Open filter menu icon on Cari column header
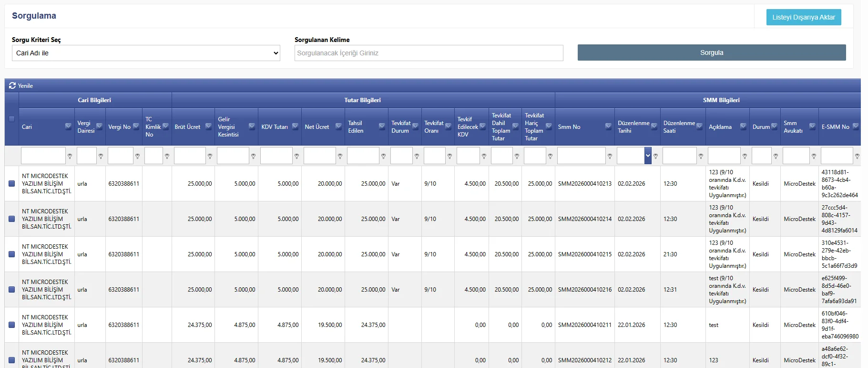Image resolution: width=868 pixels, height=368 pixels. [x=68, y=126]
